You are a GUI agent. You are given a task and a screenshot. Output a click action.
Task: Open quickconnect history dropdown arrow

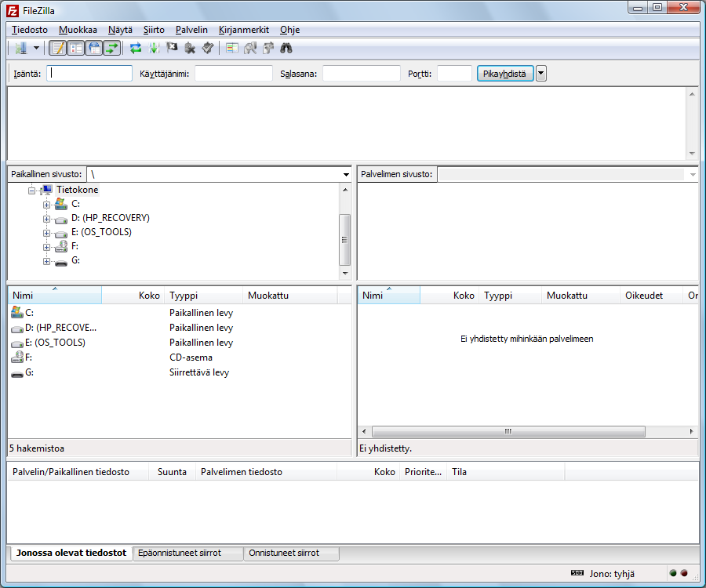[541, 74]
